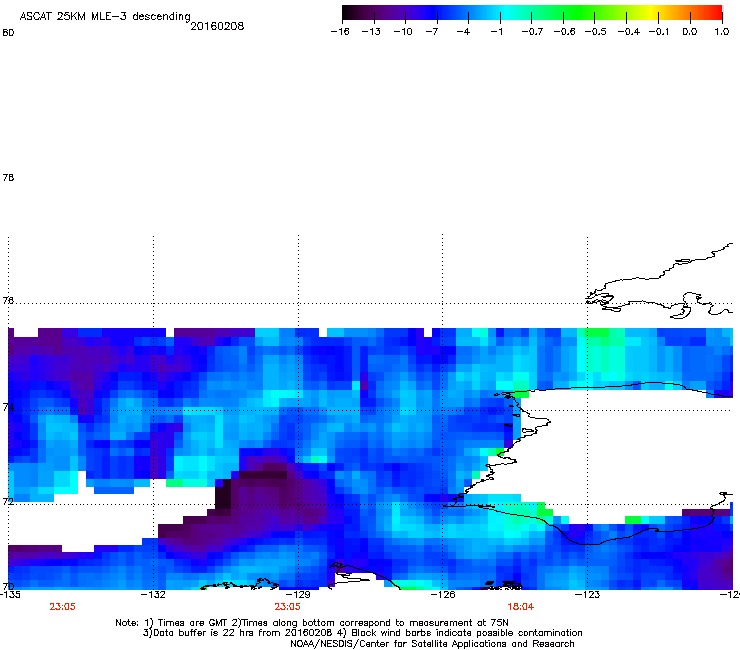Screen dimensions: 740x650
Task: Click the -13 colorbar label
Action: (371, 32)
